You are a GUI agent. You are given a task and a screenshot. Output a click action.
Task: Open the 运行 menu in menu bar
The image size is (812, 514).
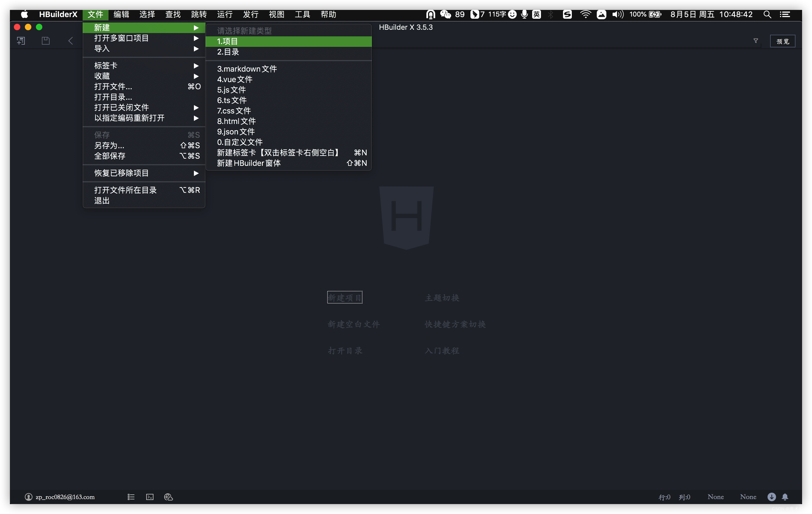coord(224,14)
